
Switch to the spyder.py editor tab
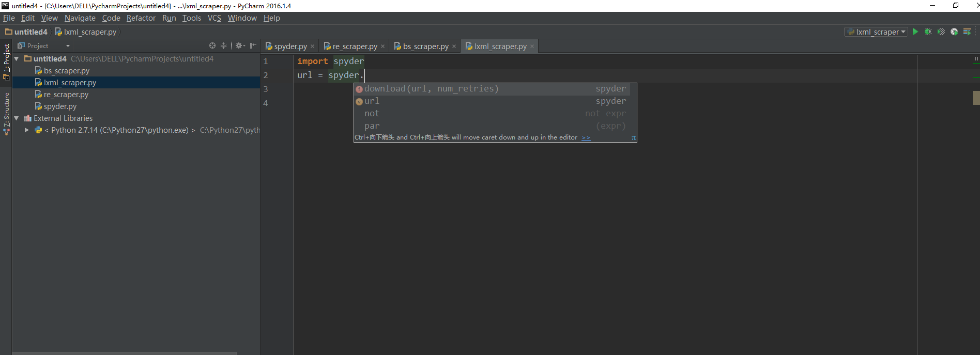(x=290, y=47)
